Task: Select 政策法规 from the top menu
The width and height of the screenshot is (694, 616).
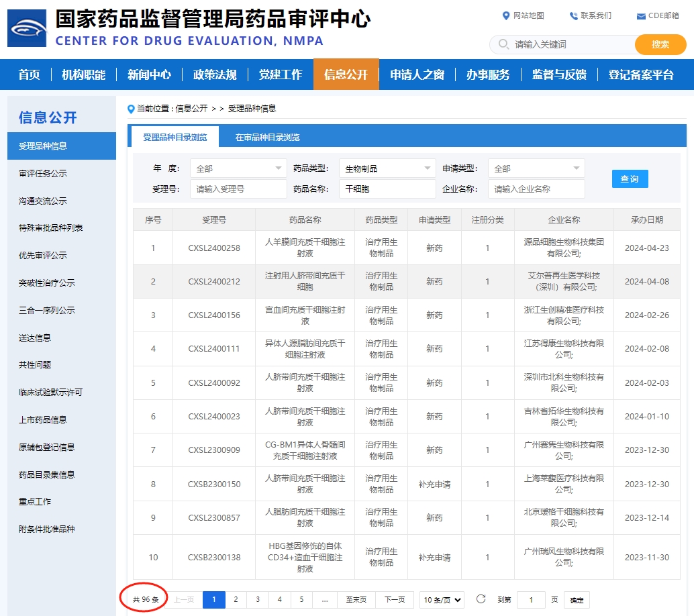Action: click(x=215, y=74)
